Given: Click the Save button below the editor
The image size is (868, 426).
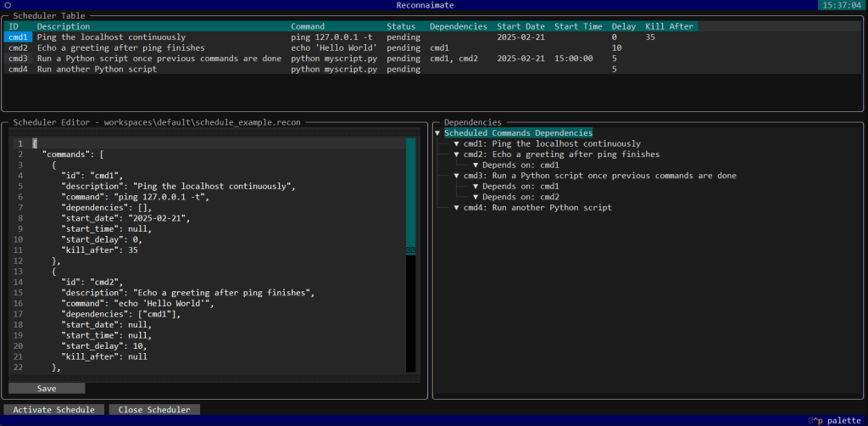Looking at the screenshot, I should coord(47,389).
